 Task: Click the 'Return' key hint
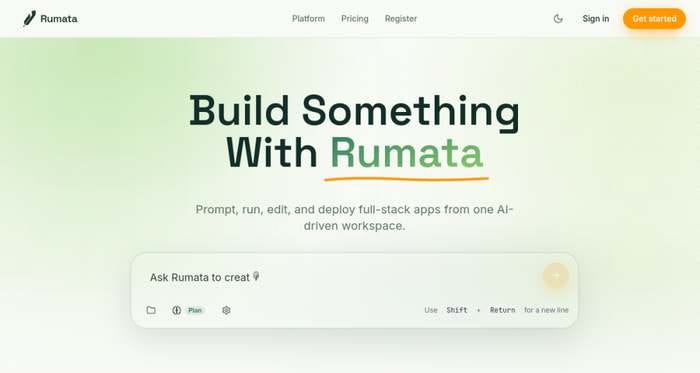(502, 310)
